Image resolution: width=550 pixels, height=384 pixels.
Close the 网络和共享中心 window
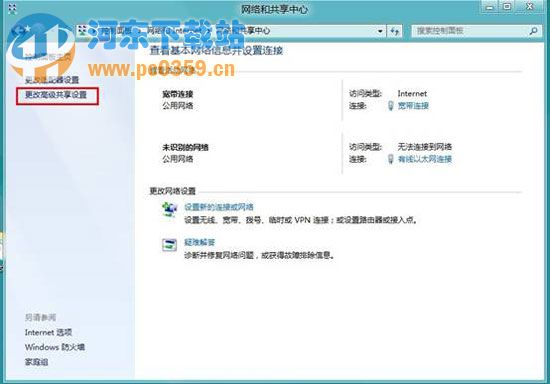[530, 6]
